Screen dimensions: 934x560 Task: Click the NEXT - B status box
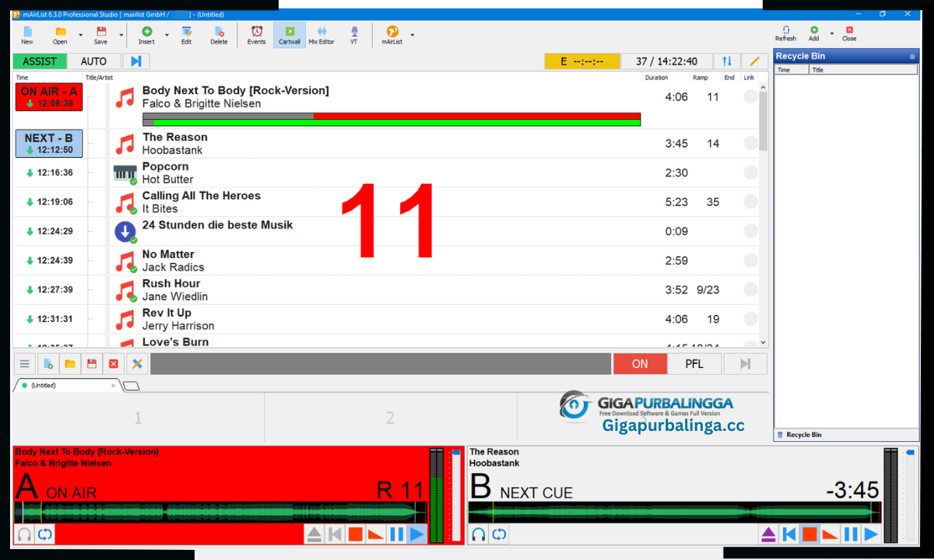point(48,144)
